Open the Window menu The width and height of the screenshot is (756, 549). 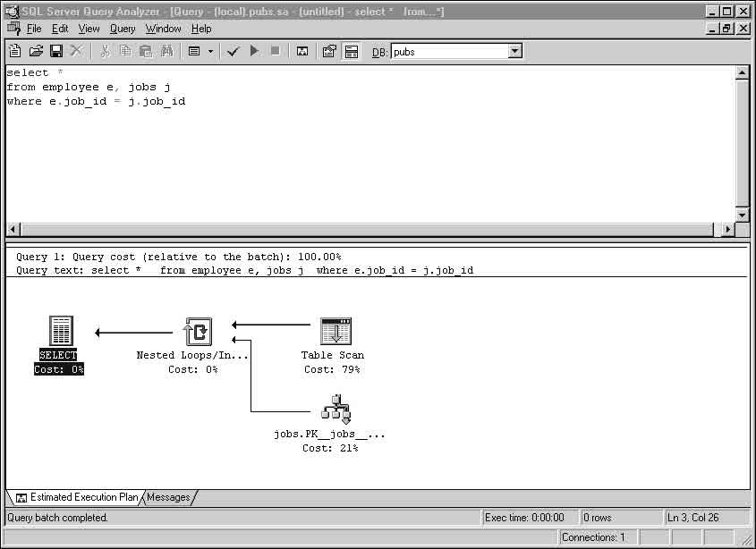pyautogui.click(x=164, y=29)
